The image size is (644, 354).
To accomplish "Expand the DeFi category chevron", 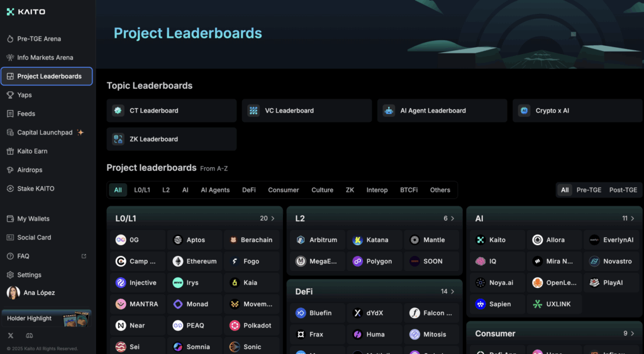I will coord(453,292).
